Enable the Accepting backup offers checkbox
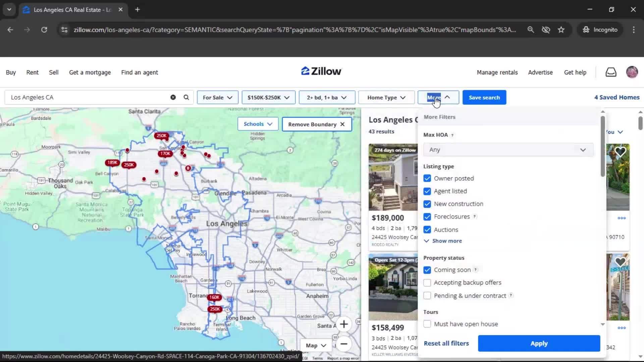The width and height of the screenshot is (644, 362). (x=427, y=283)
